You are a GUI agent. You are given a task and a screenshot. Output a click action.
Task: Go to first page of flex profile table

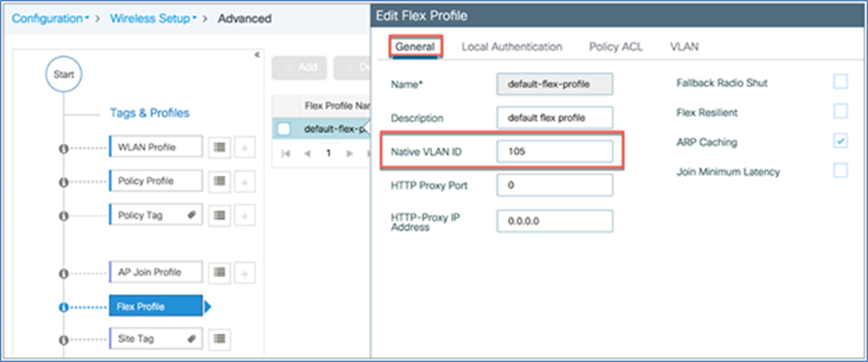tap(286, 154)
